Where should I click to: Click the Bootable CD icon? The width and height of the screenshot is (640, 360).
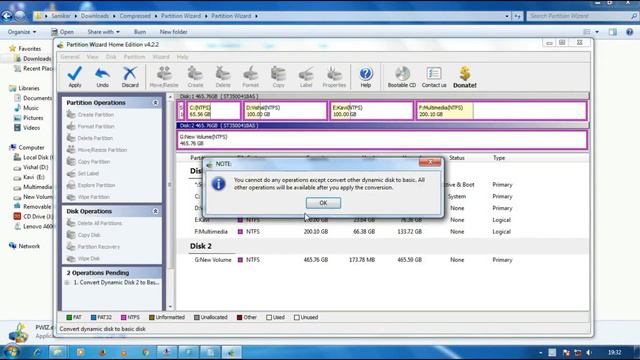click(402, 74)
